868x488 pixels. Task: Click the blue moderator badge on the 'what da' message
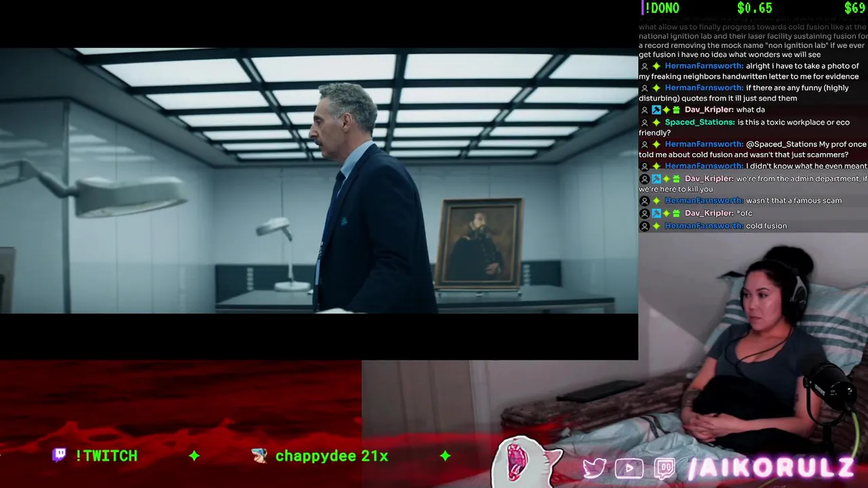pos(656,110)
